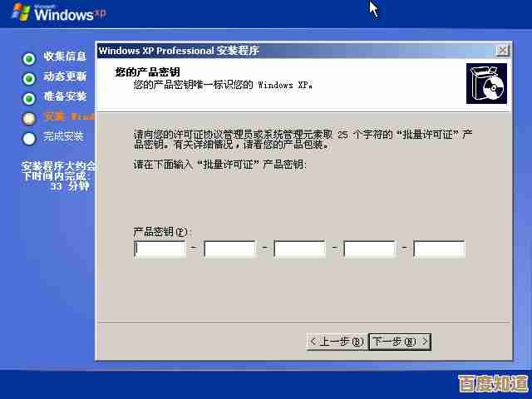This screenshot has width=532, height=399.
Task: Close the Windows XP Professional 安装程序 dialog
Action: coord(502,51)
